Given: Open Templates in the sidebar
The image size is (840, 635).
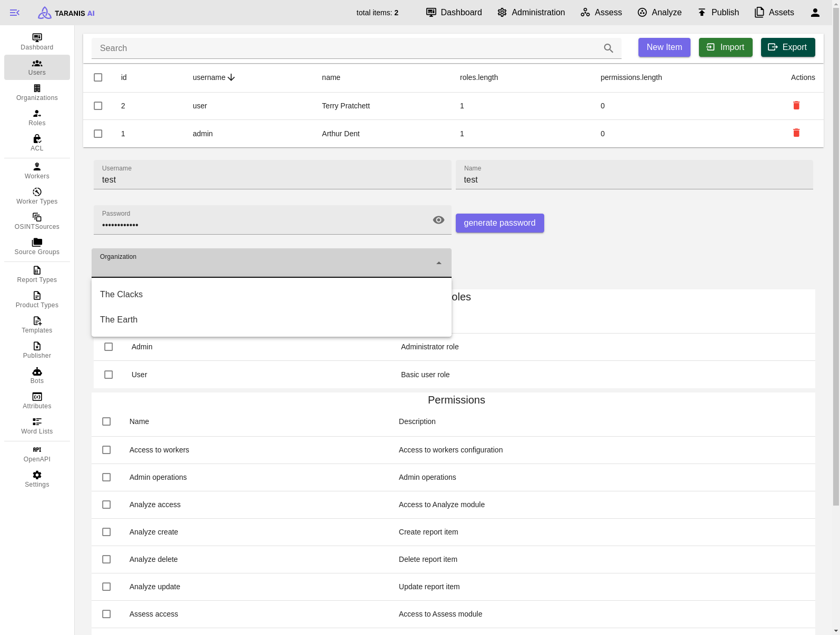Looking at the screenshot, I should (37, 325).
